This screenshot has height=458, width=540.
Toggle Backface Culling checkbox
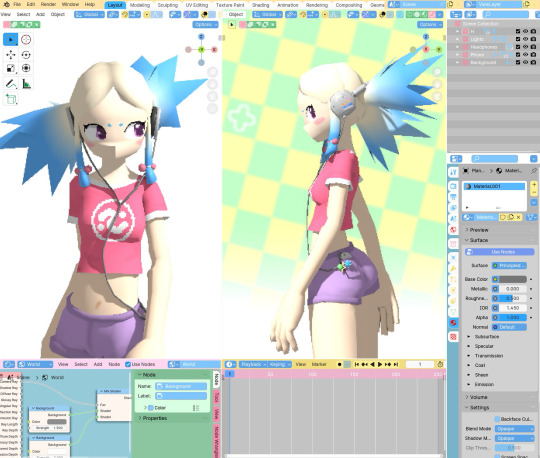click(x=497, y=419)
